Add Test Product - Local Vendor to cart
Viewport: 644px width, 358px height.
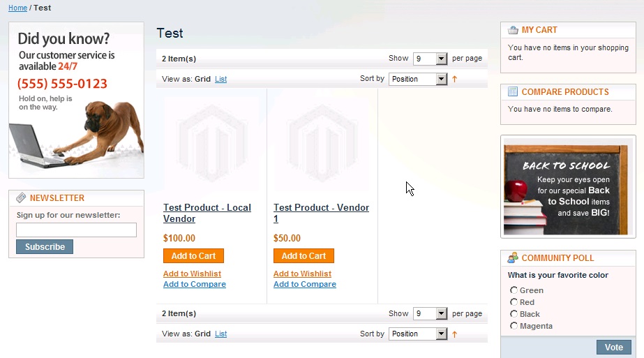tap(193, 256)
